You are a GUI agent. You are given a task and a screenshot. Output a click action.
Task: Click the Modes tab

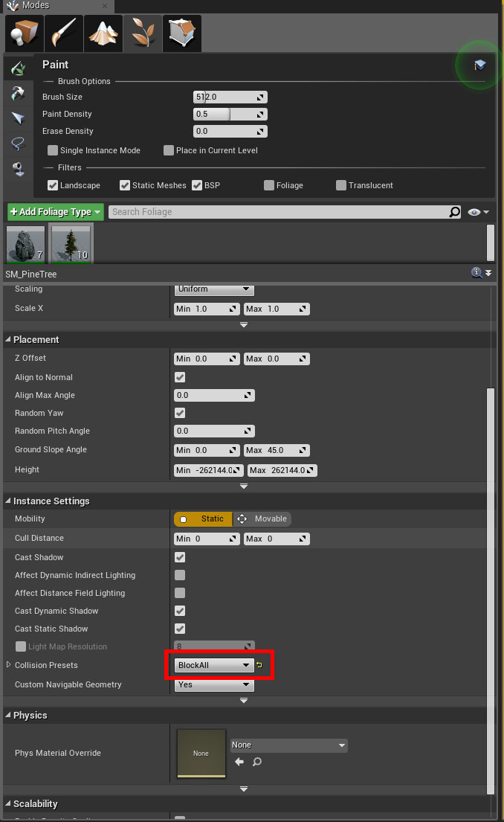(x=36, y=6)
